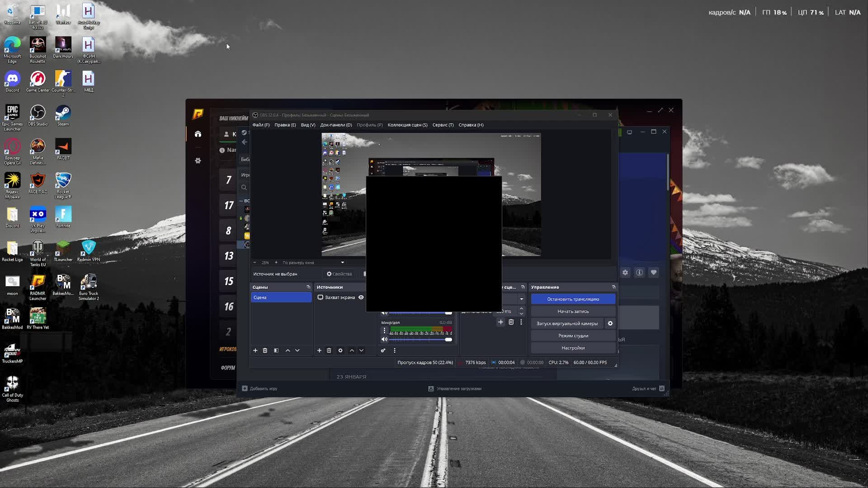This screenshot has height=488, width=868.
Task: Open the audio mixer kebab menu
Action: pyautogui.click(x=395, y=350)
